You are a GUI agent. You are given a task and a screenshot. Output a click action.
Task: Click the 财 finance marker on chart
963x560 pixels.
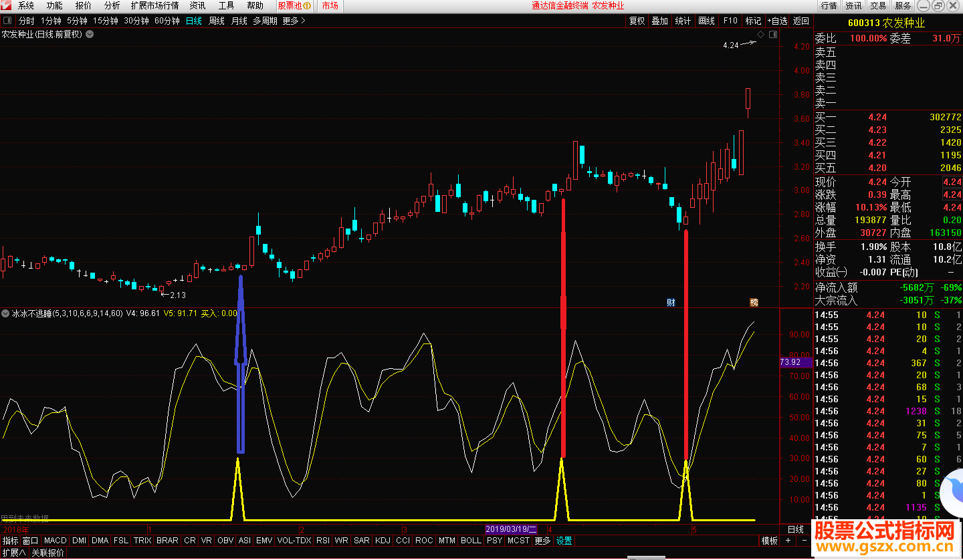(x=671, y=303)
